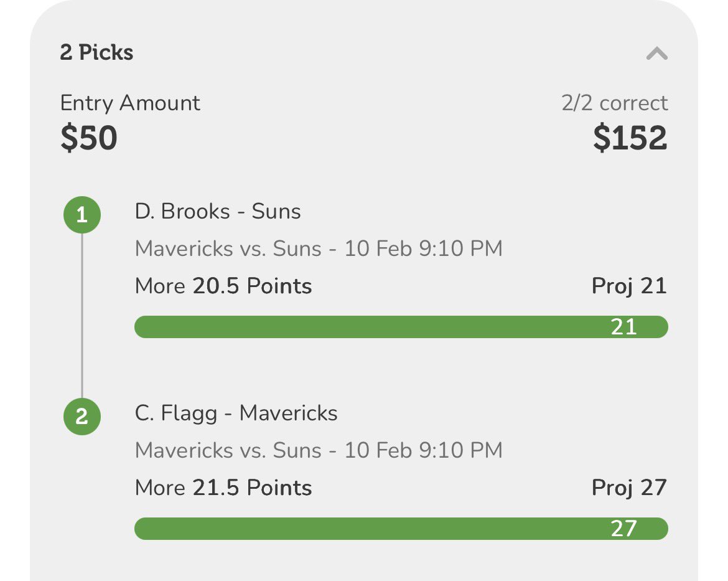The width and height of the screenshot is (728, 581).
Task: Click the green pick number 1 badge
Action: pos(82,215)
